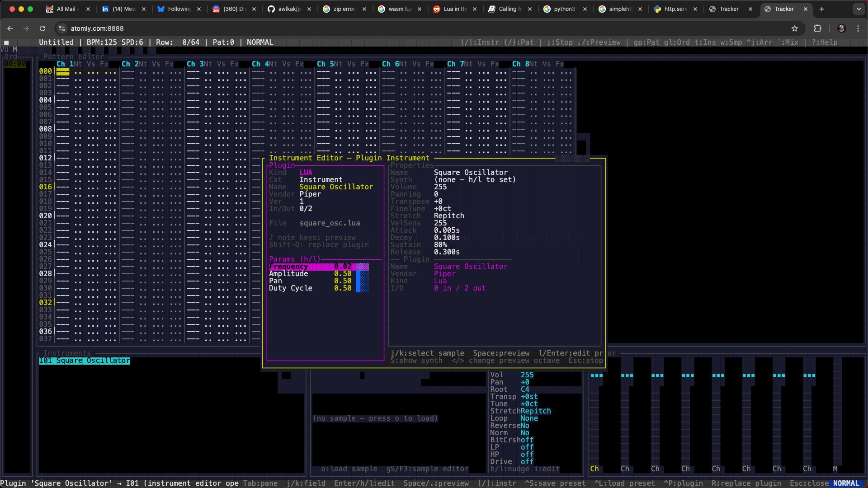Click "o:load sample" to load a sample
Image resolution: width=868 pixels, height=488 pixels.
click(350, 469)
